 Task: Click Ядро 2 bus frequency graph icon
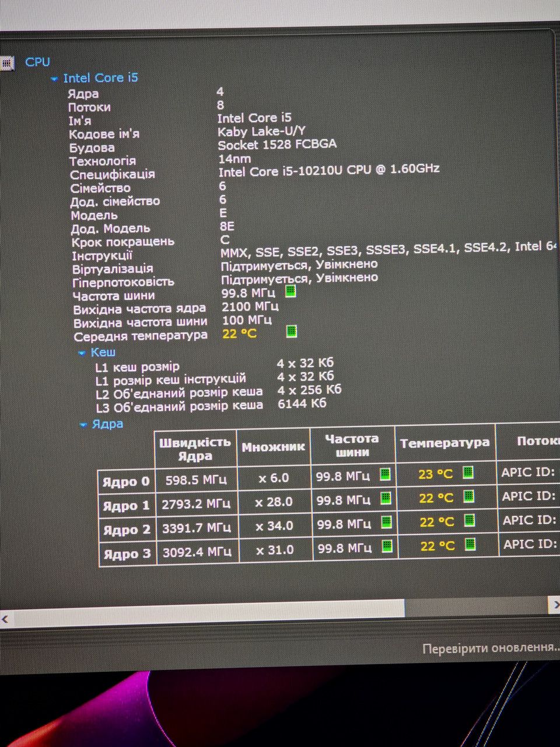point(386,522)
